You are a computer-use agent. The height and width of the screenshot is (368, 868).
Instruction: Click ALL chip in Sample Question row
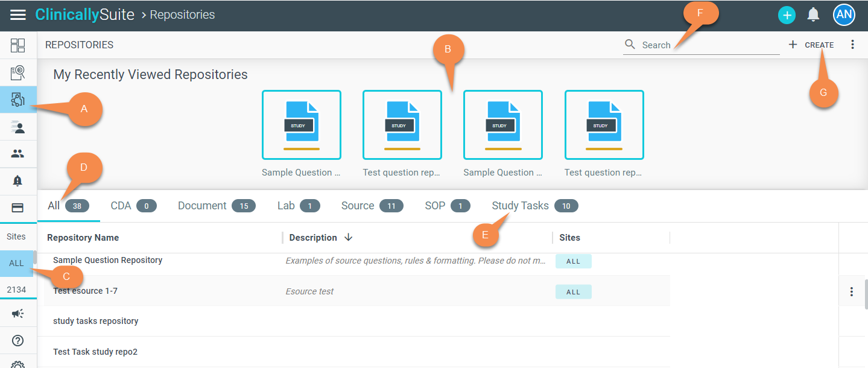point(573,261)
